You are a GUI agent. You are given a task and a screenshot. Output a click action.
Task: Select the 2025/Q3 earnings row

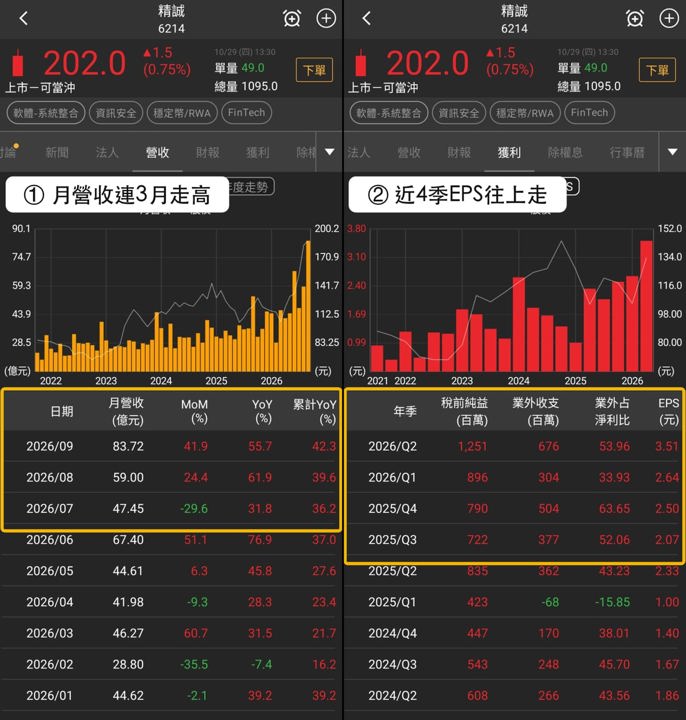514,540
